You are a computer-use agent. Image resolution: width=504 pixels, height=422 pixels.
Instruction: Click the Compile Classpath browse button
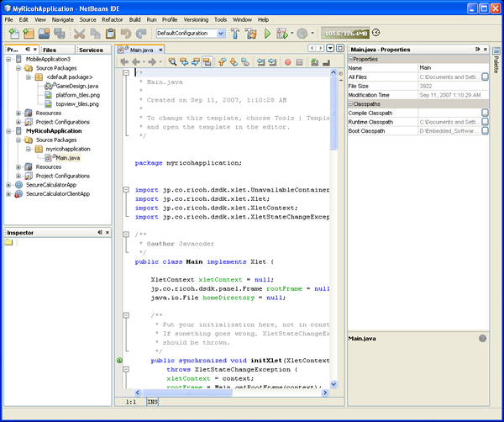pos(485,113)
